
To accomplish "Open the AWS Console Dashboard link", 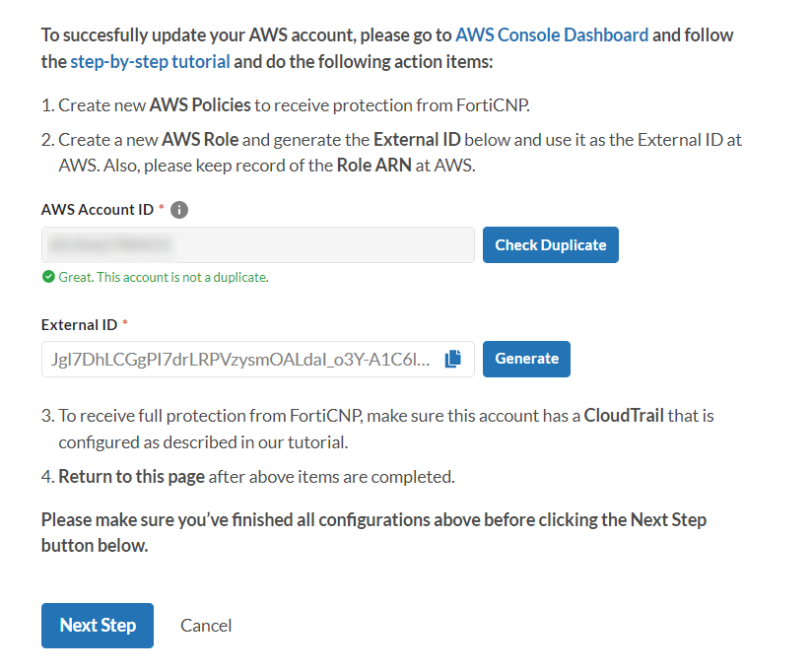I will click(552, 34).
